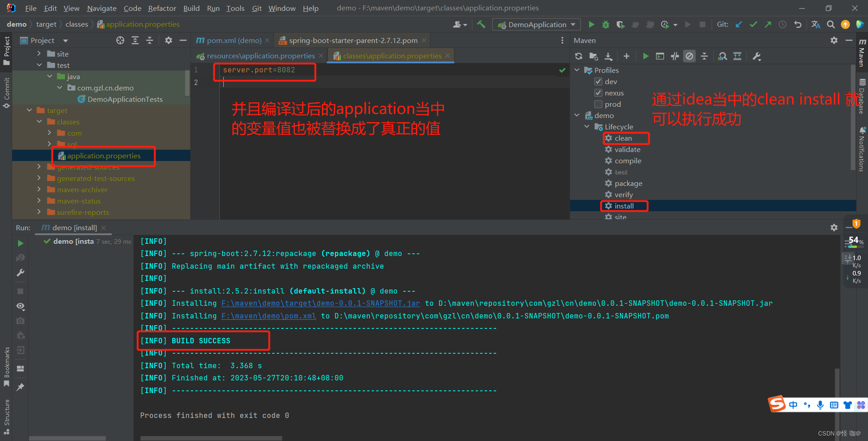Screen dimensions: 868x441
Task: Download sources Maven toolbar icon
Action: coord(609,56)
